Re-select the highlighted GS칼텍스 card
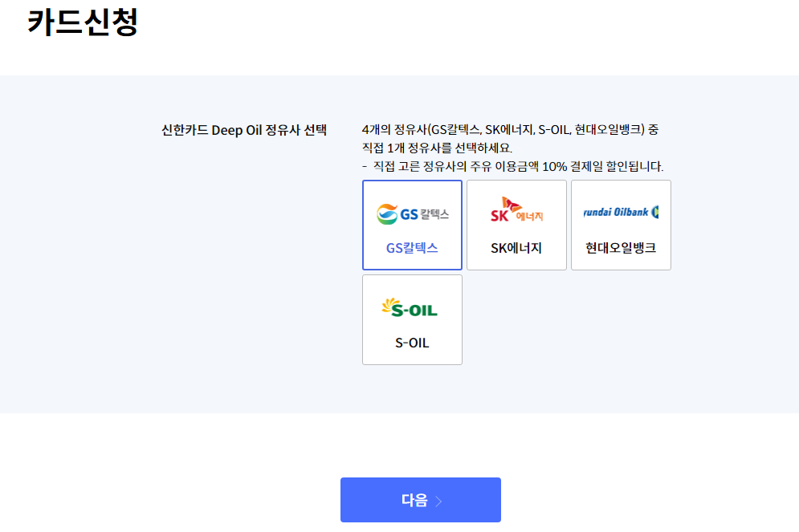Viewport: 799px width, 532px height. coord(412,225)
